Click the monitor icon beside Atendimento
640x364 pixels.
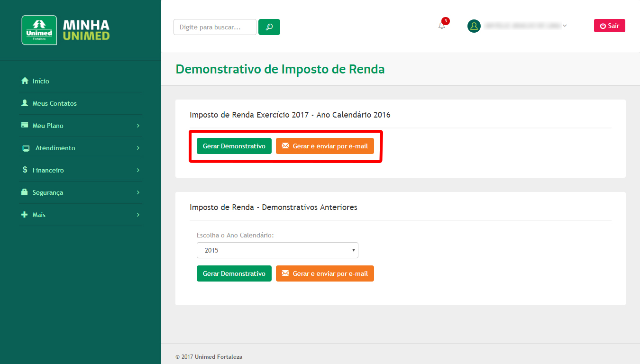pos(26,148)
